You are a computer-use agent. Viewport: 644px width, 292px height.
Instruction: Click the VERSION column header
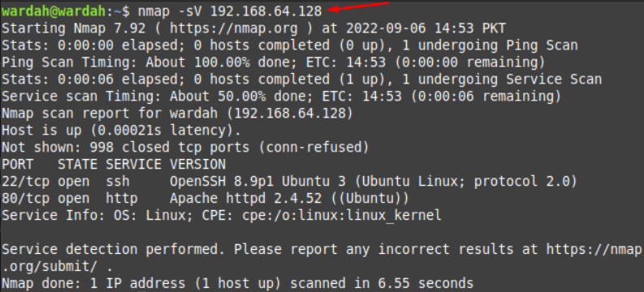pyautogui.click(x=197, y=165)
